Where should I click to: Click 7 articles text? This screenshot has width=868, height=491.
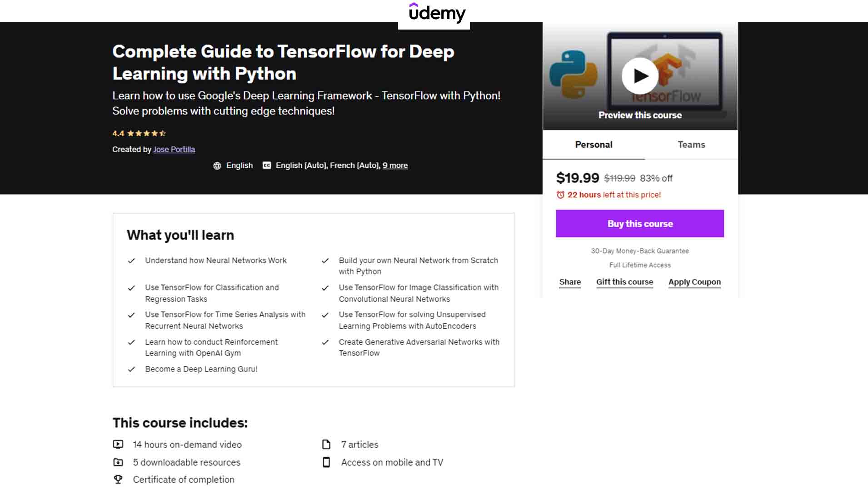pos(359,444)
